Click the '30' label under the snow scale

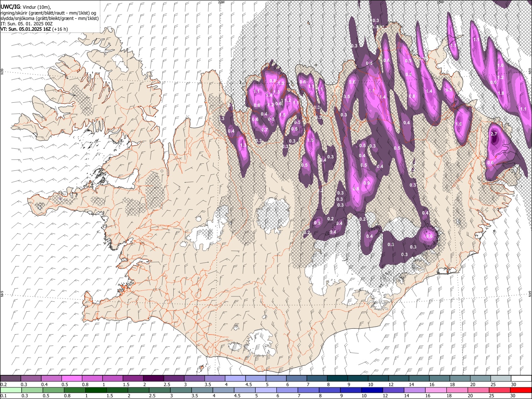click(514, 384)
